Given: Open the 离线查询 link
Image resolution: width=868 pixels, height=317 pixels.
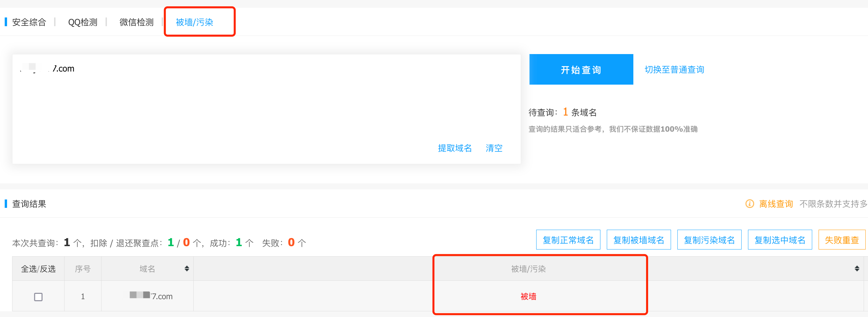Looking at the screenshot, I should [776, 204].
